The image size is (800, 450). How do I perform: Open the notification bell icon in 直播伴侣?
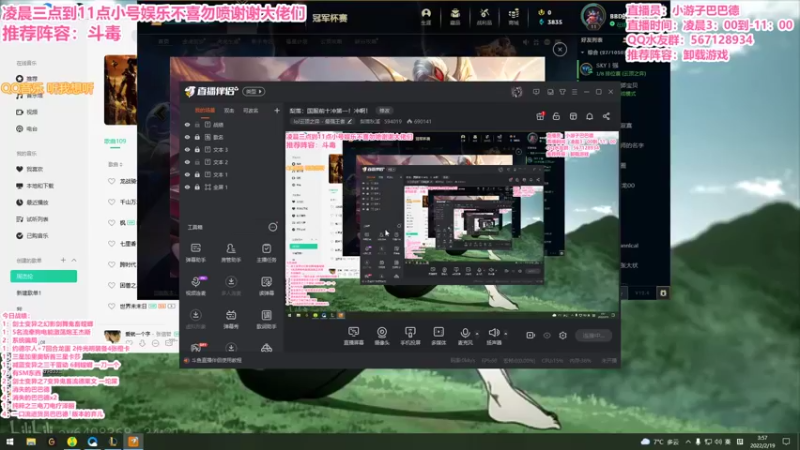point(589,116)
